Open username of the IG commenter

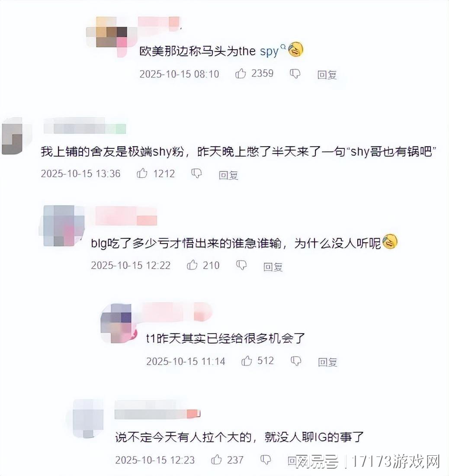tap(157, 410)
